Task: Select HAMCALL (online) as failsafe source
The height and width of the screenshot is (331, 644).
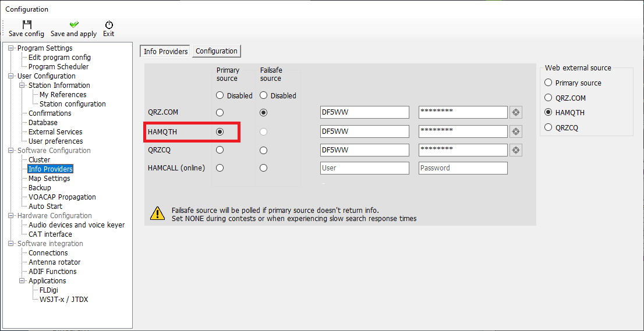Action: [x=263, y=168]
